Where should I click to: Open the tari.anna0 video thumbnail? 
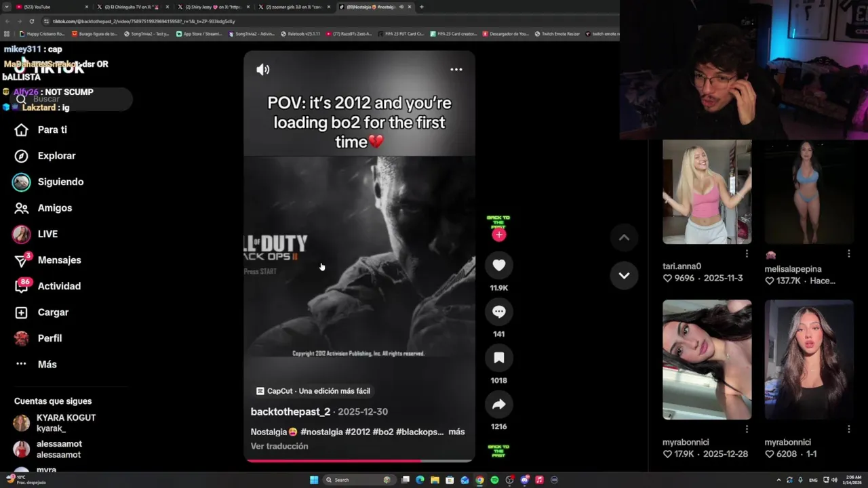tap(707, 192)
